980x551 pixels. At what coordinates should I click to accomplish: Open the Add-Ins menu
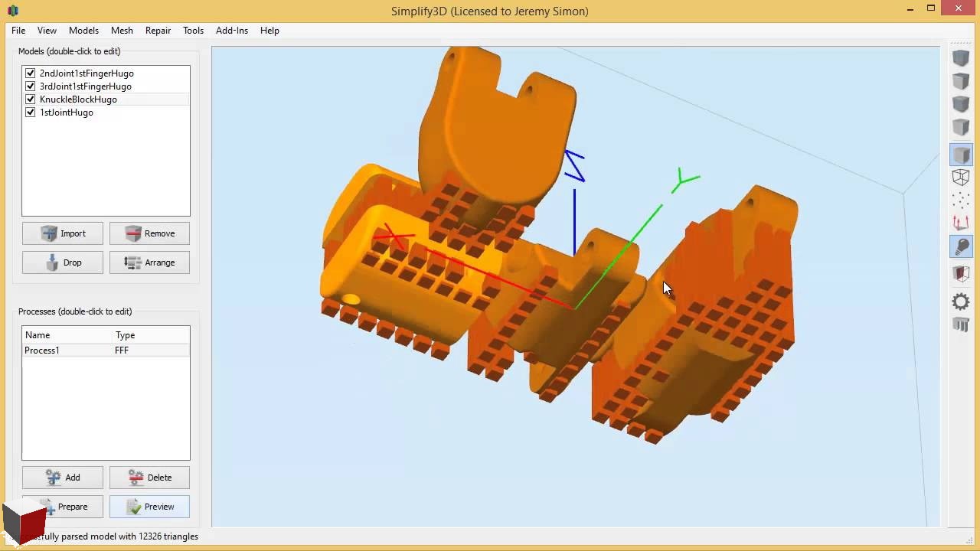[x=232, y=31]
